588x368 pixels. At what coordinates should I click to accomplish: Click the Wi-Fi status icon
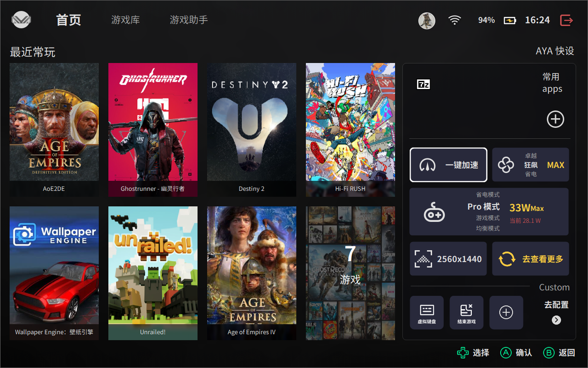[455, 20]
